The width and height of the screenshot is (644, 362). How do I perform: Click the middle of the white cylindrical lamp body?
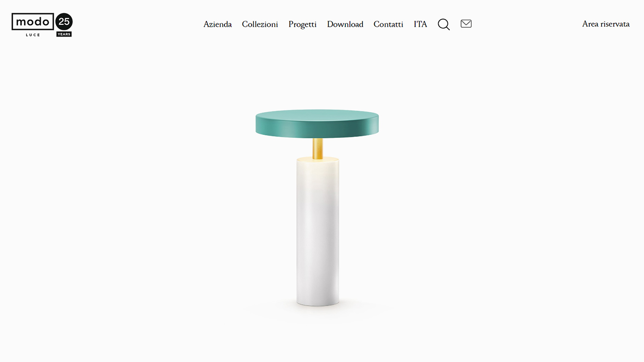[x=318, y=231]
